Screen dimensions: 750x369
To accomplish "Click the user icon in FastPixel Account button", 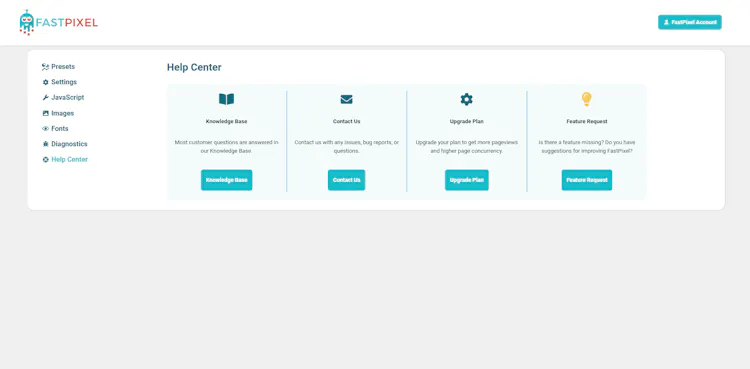I will click(666, 22).
